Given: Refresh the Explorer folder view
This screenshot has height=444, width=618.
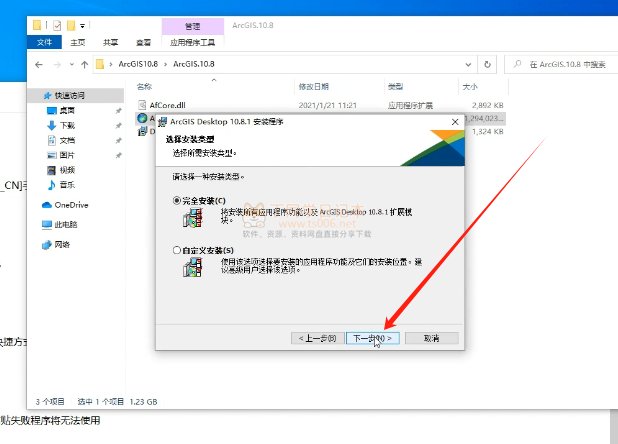Looking at the screenshot, I should tap(488, 64).
